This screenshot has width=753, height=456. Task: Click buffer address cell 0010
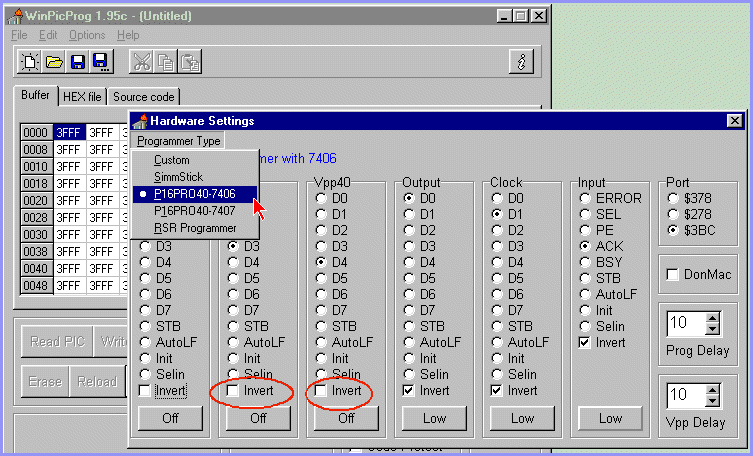click(x=36, y=167)
